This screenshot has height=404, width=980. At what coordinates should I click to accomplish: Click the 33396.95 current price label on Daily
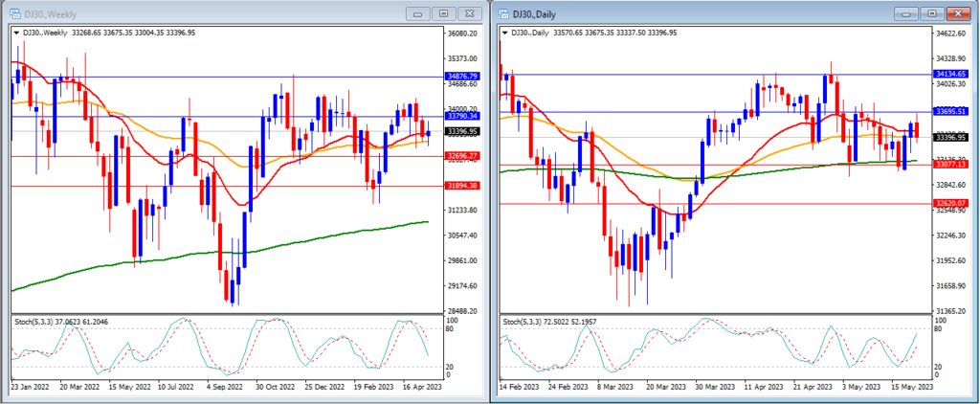coord(950,138)
